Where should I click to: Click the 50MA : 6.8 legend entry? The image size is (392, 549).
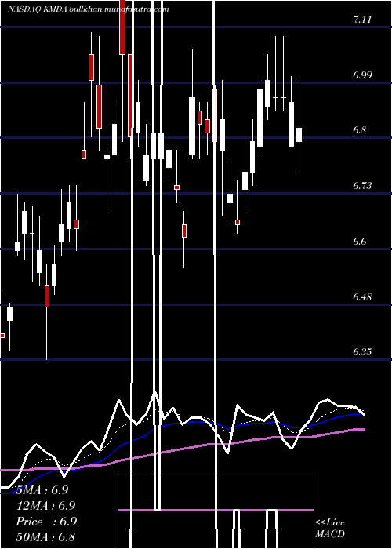click(45, 536)
